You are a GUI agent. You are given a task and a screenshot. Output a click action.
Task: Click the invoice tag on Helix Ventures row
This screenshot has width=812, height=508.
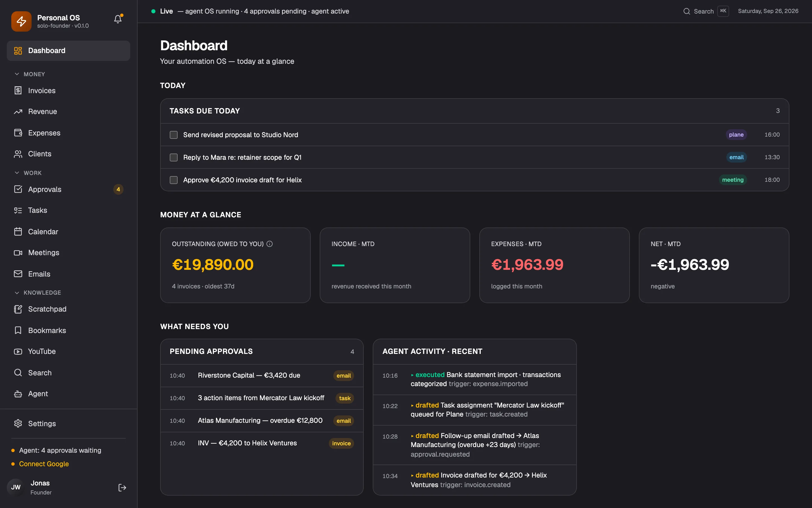(341, 443)
